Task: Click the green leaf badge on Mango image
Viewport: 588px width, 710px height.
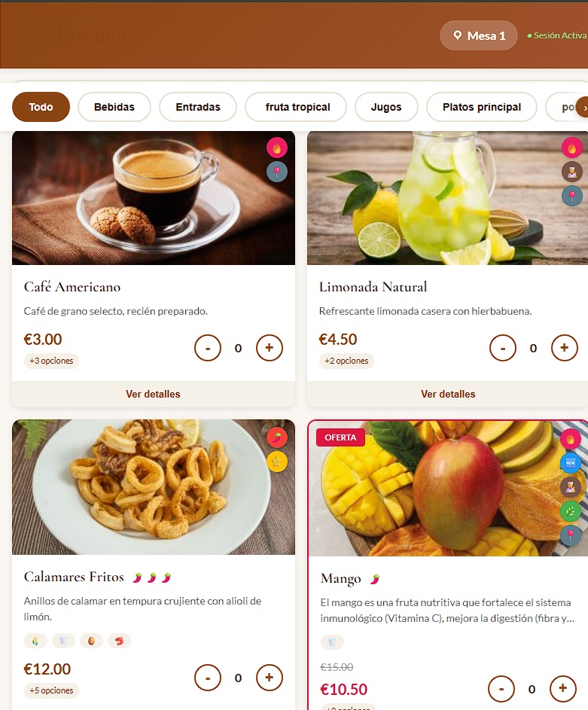Action: pos(571,511)
